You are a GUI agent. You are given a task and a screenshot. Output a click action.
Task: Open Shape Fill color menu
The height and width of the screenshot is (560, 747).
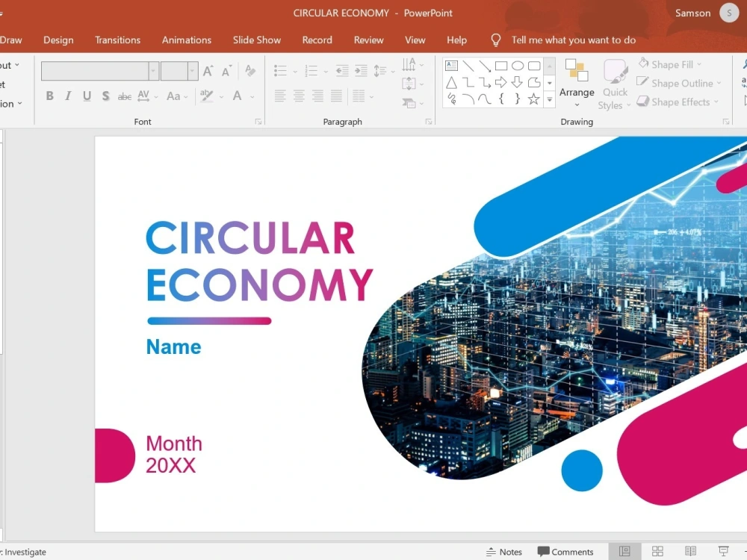(x=670, y=64)
